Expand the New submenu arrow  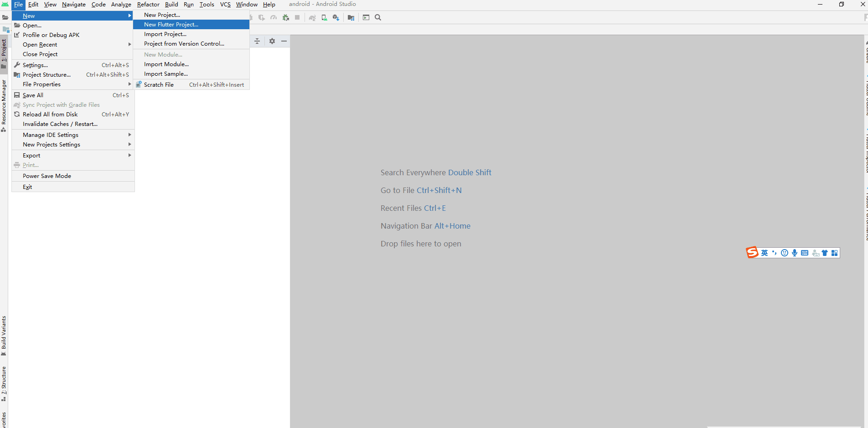129,16
